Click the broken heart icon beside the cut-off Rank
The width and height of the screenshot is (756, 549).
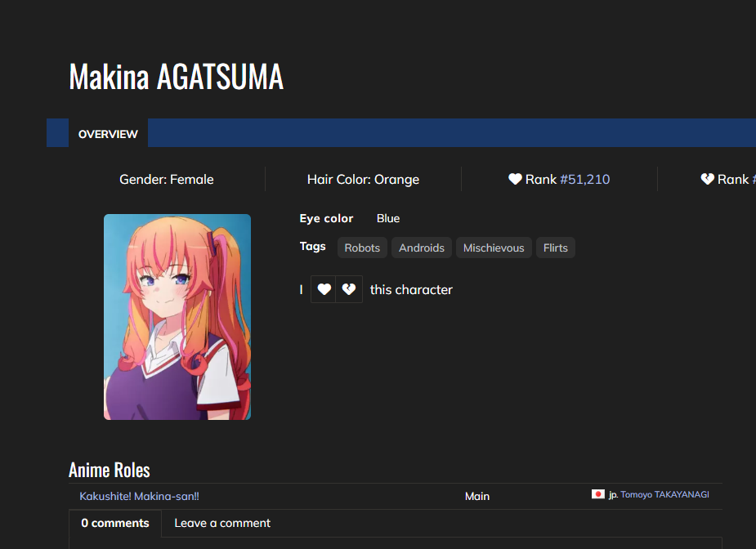[708, 179]
